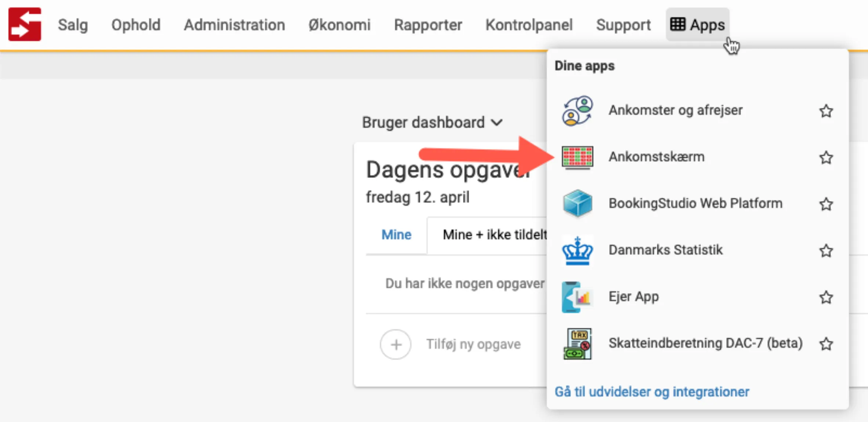Click Tilføj ny opgave
Image resolution: width=868 pixels, height=422 pixels.
[x=473, y=344]
